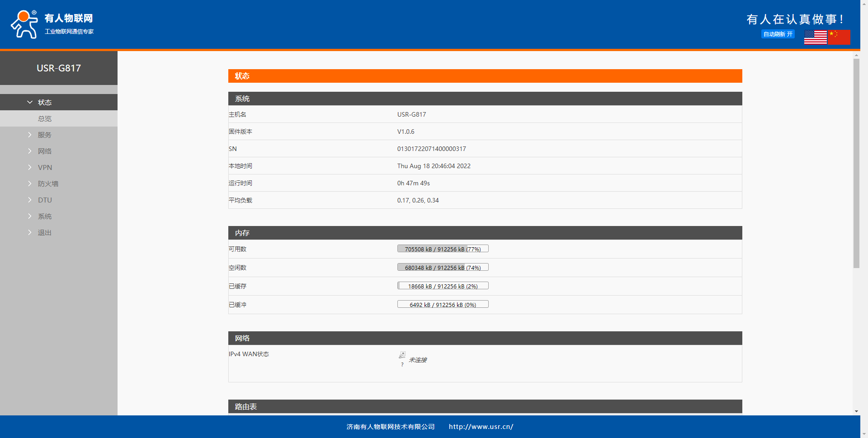Click the 可用数 memory progress bar
Viewport: 868px width, 438px height.
(443, 249)
